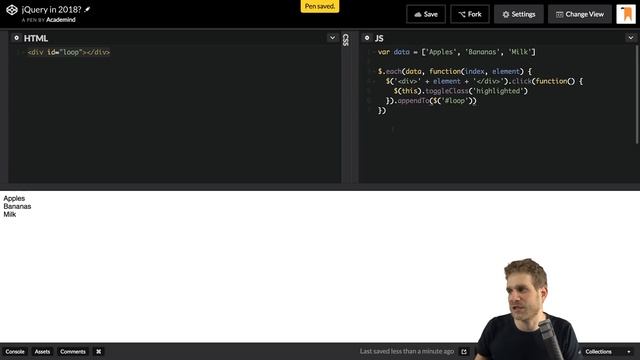The image size is (640, 360).
Task: Open JS editor settings gear
Action: (367, 38)
